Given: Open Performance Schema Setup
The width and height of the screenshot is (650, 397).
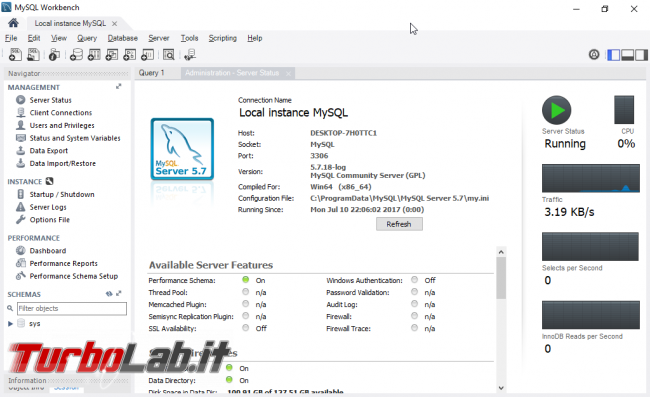Looking at the screenshot, I should click(73, 276).
